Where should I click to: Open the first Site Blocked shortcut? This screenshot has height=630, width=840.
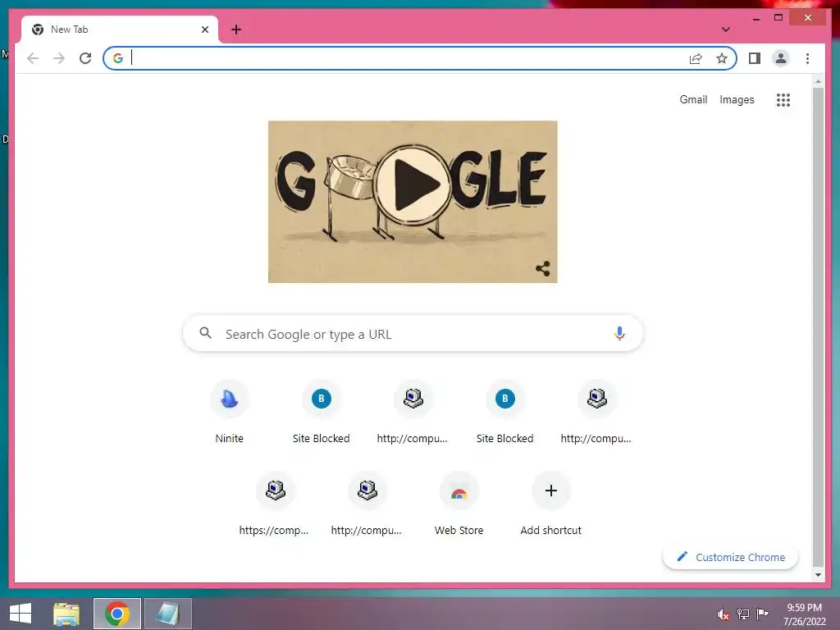click(321, 413)
